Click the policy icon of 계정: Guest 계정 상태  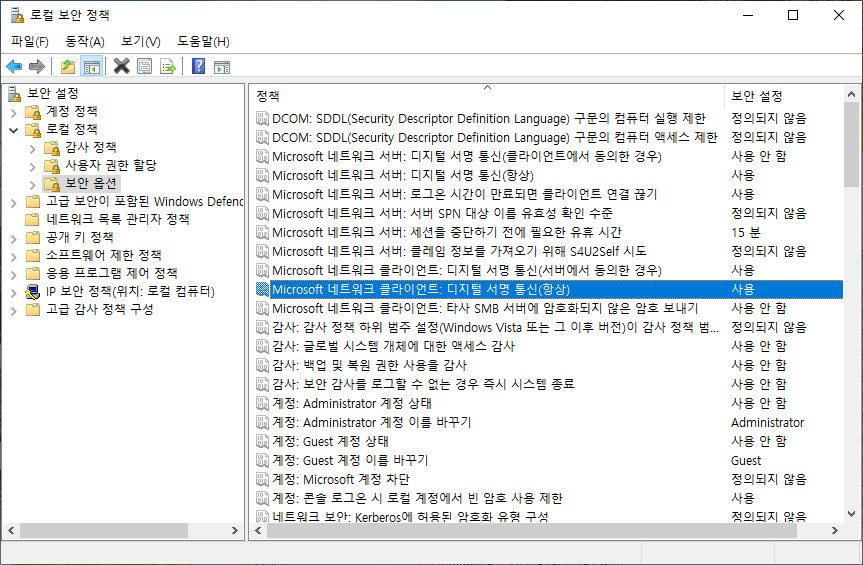pyautogui.click(x=263, y=441)
